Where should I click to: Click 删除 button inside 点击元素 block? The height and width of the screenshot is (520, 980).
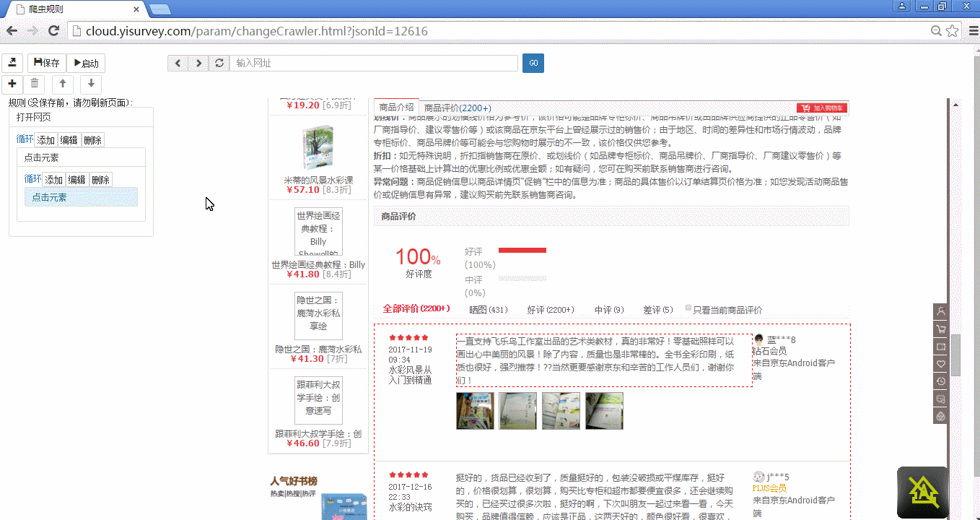[x=100, y=180]
